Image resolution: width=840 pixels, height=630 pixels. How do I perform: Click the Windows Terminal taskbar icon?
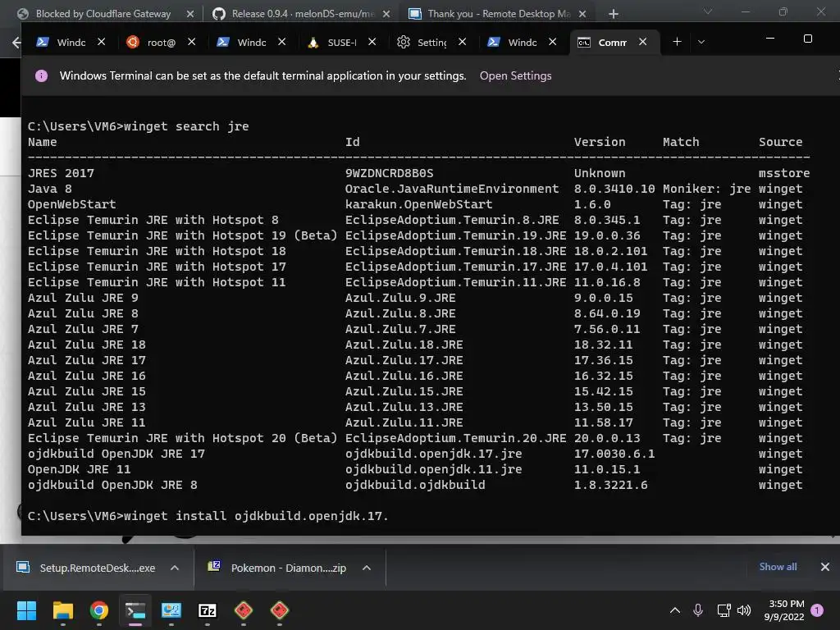tap(135, 610)
